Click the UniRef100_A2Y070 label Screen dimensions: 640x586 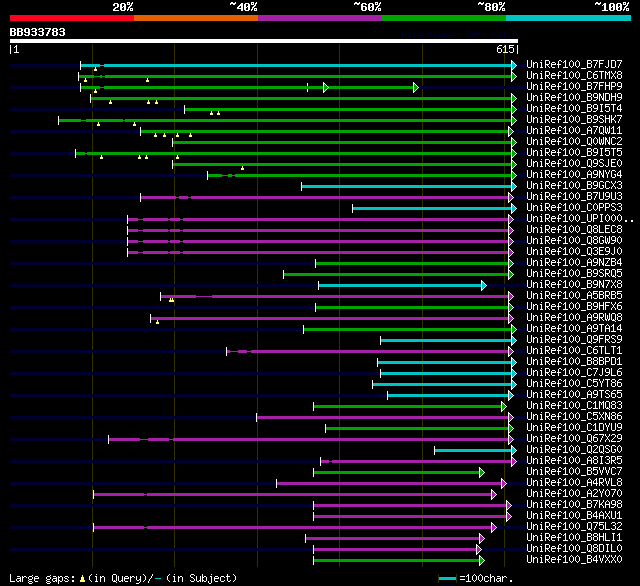(x=574, y=494)
